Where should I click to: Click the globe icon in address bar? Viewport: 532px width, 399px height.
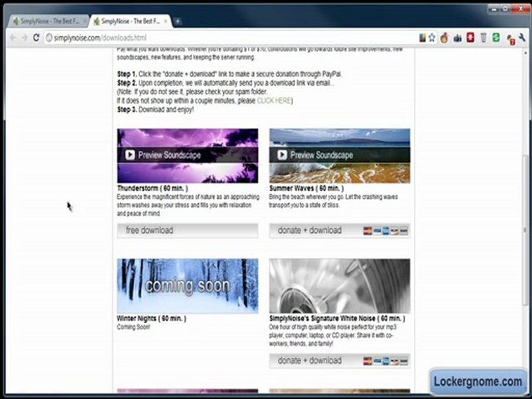point(49,38)
